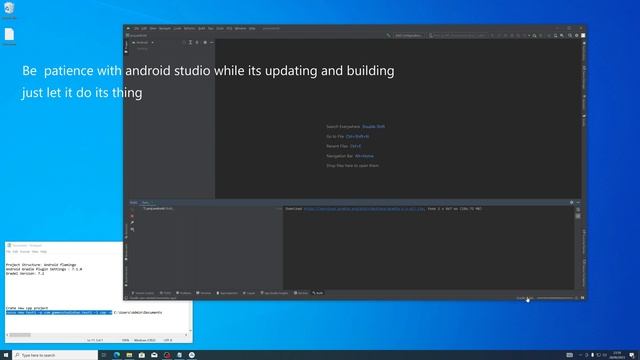640x360 pixels.
Task: Open Add Configuration dropdown
Action: 409,36
